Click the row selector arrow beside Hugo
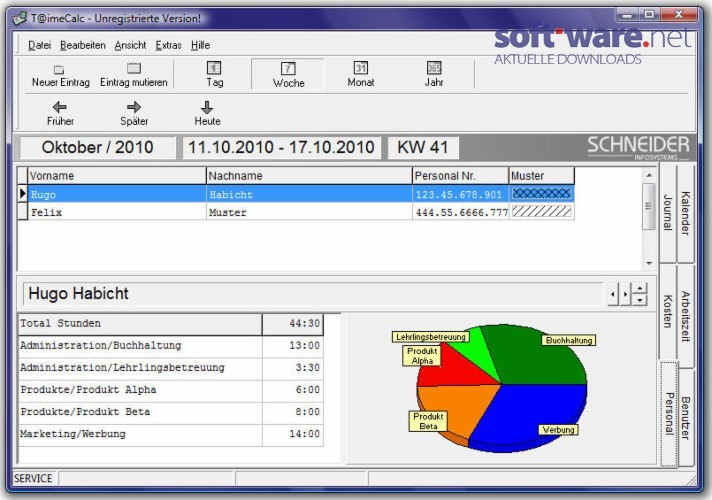 click(x=22, y=194)
